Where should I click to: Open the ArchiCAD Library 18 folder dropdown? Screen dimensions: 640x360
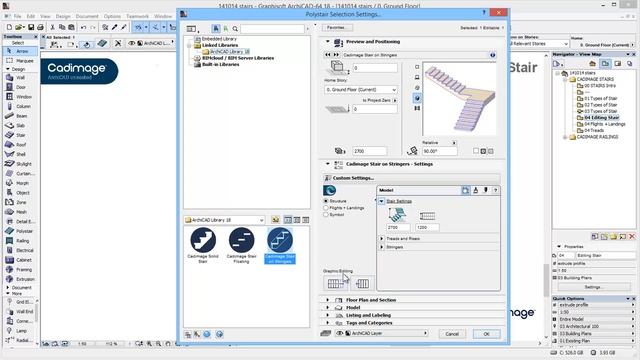(224, 220)
